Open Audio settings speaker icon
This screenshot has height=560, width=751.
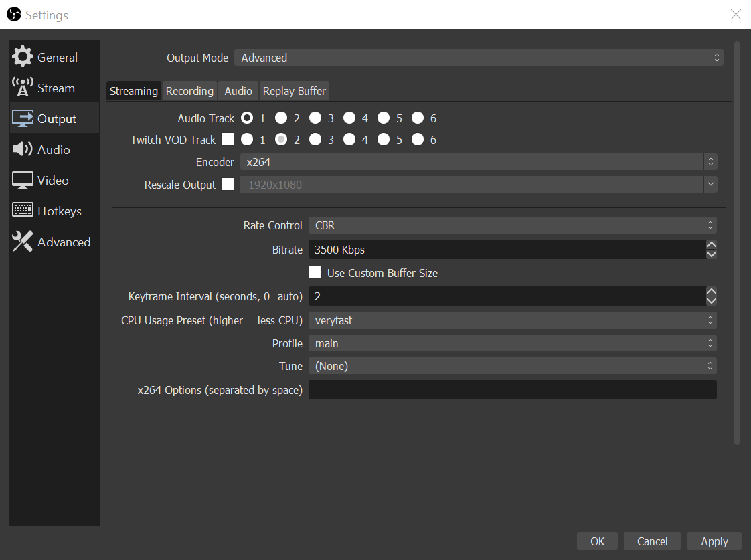click(23, 149)
